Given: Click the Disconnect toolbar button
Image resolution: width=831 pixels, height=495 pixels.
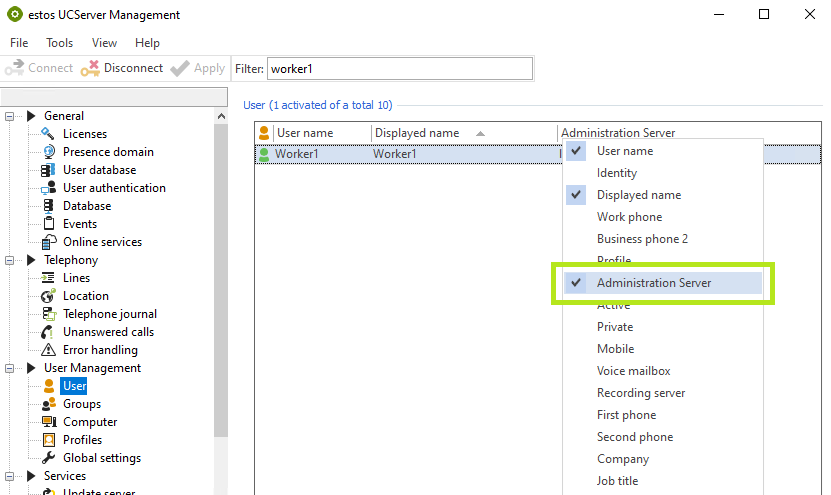Looking at the screenshot, I should (x=122, y=68).
